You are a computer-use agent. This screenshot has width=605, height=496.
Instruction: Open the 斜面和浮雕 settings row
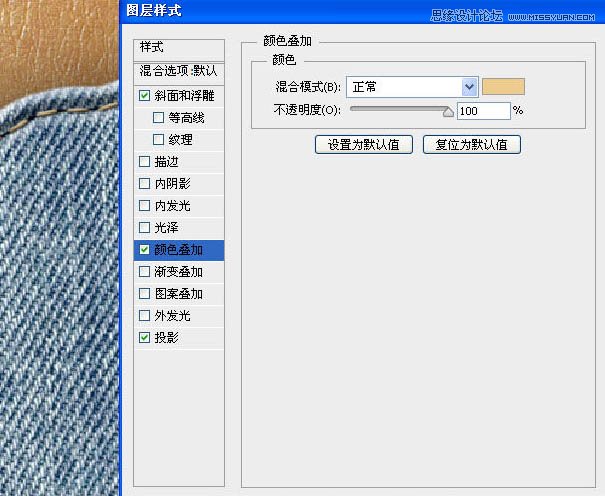184,96
